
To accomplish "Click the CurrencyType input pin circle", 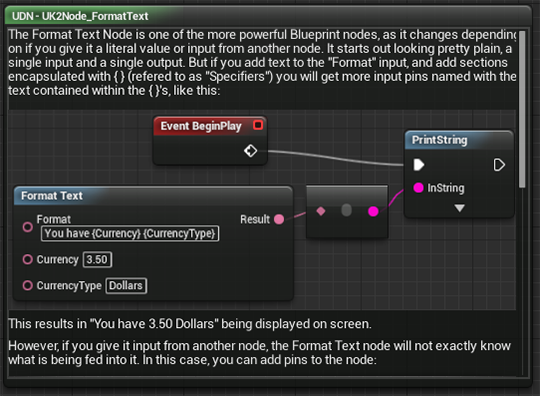I will [28, 285].
